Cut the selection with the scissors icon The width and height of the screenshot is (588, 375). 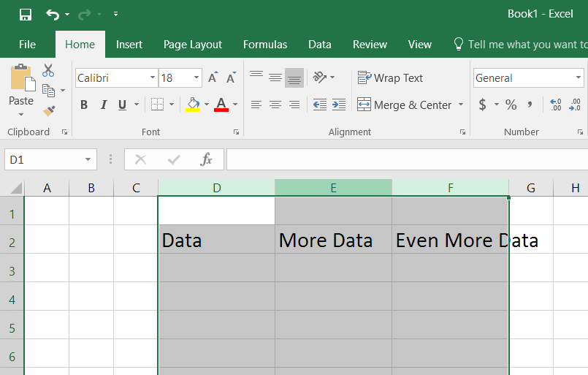point(48,70)
